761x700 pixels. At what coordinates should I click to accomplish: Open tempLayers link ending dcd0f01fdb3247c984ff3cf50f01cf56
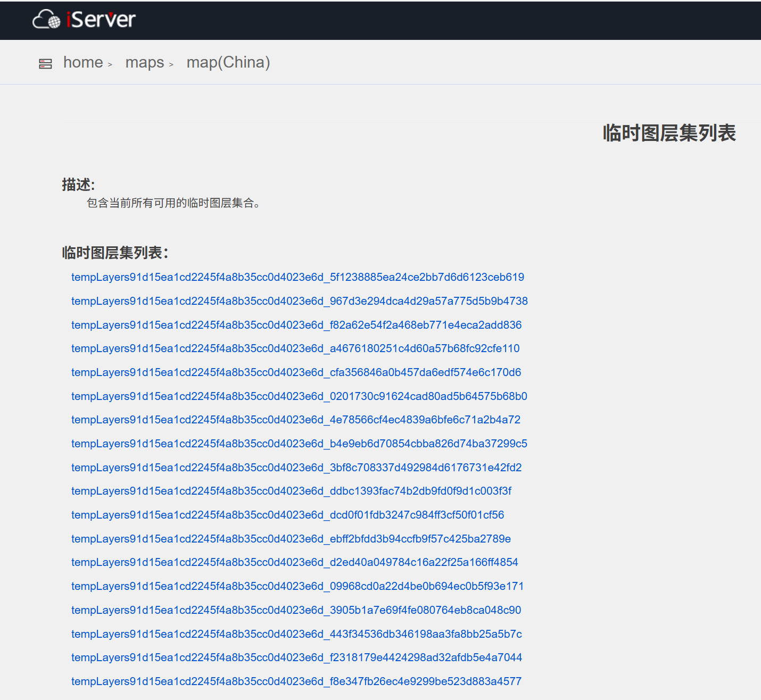287,515
